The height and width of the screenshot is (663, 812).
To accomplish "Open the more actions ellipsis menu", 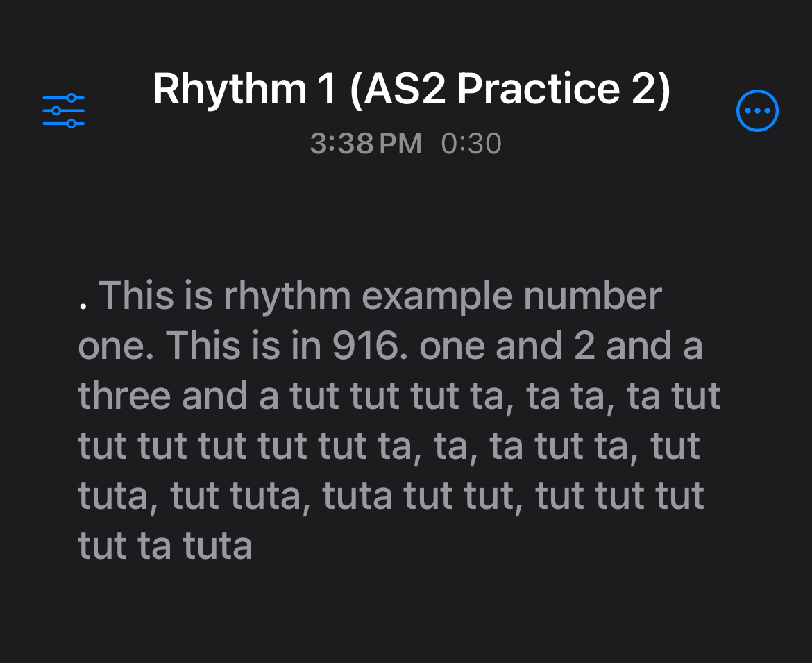I will (x=756, y=110).
